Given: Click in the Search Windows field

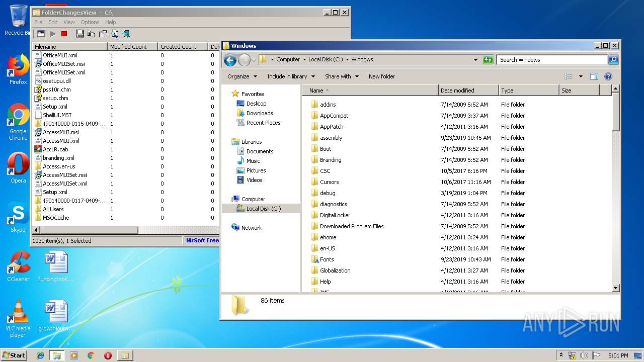Looking at the screenshot, I should pyautogui.click(x=552, y=59).
